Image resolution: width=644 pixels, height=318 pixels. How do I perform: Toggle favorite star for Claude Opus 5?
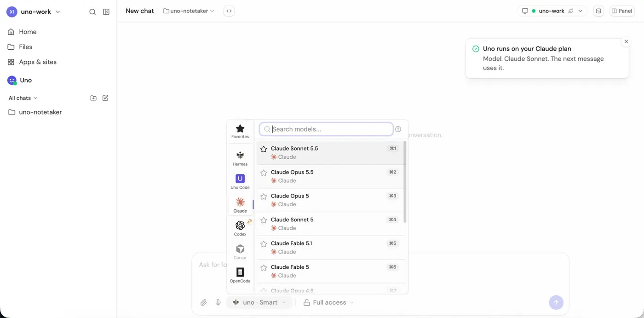pyautogui.click(x=264, y=197)
